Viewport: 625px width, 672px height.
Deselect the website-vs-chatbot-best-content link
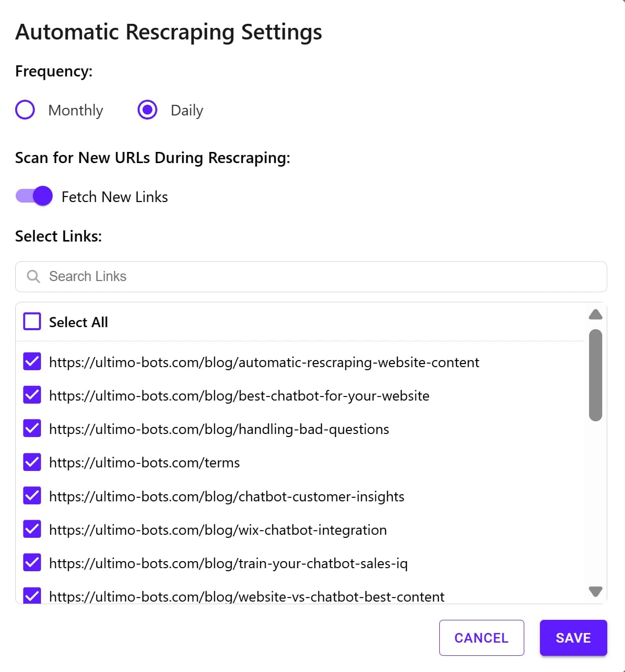[x=31, y=596]
